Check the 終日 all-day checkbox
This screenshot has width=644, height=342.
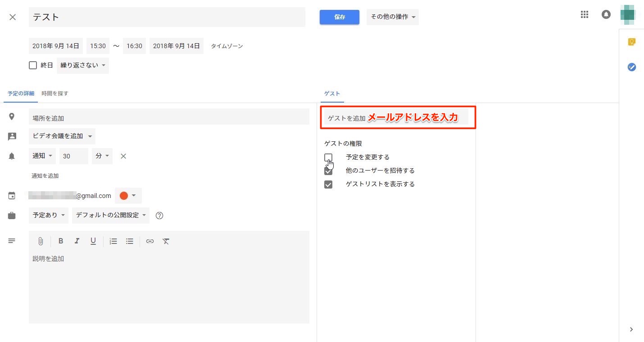pyautogui.click(x=33, y=65)
